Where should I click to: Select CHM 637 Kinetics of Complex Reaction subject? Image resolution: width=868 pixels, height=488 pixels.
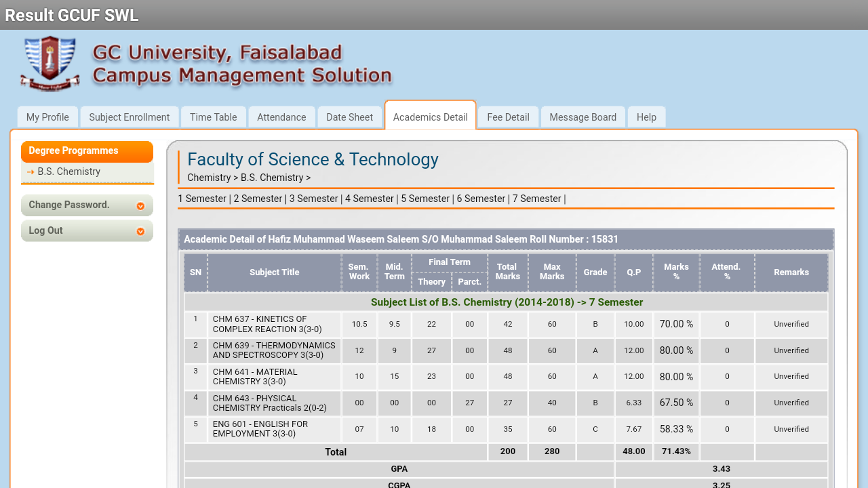[x=274, y=324]
